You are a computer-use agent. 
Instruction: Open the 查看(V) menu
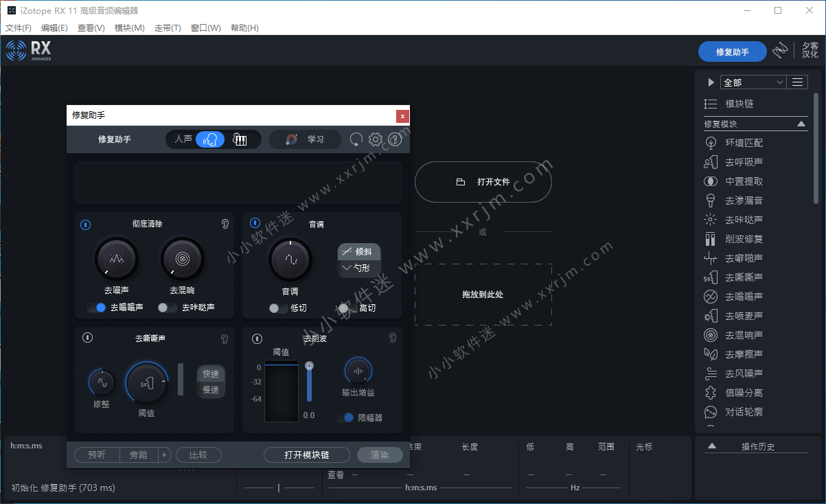(91, 28)
